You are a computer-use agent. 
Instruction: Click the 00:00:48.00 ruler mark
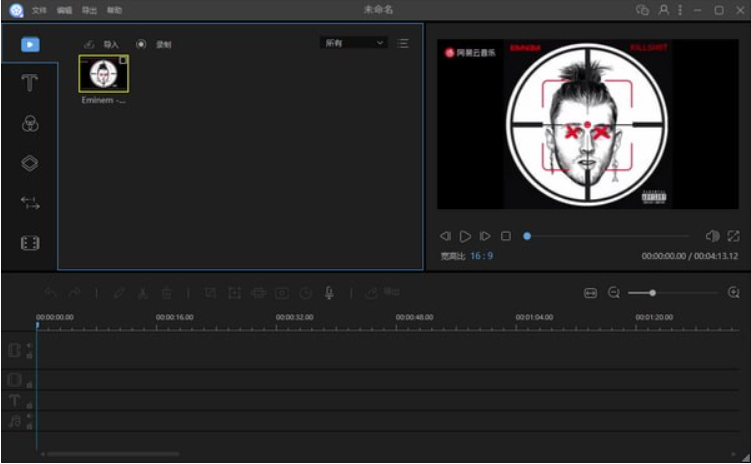(414, 317)
